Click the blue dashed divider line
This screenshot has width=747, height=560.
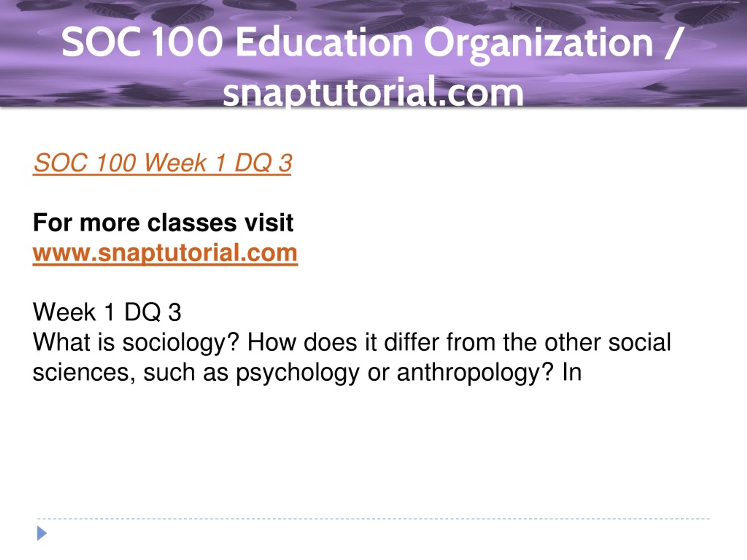pos(373,519)
